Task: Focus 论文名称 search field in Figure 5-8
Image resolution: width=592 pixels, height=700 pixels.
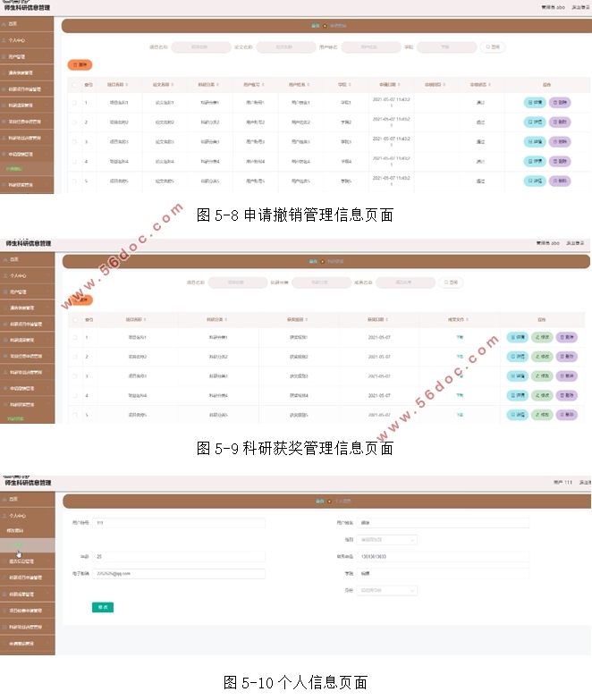Action: [286, 46]
